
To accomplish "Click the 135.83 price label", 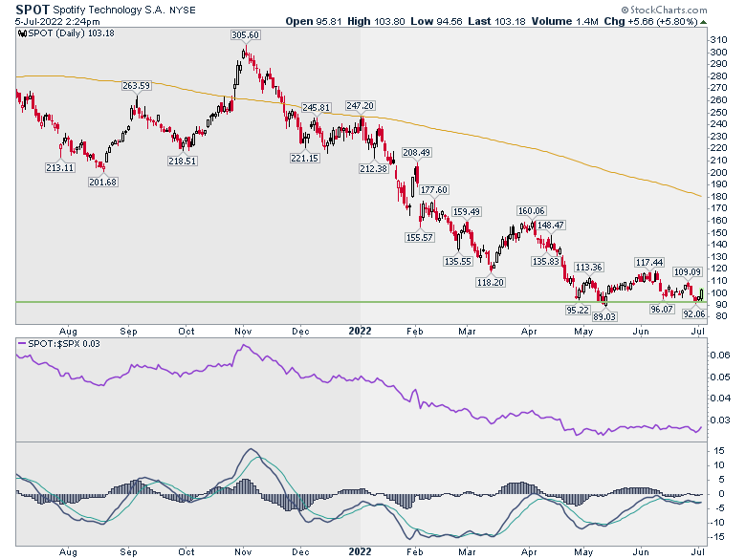I will tap(546, 261).
